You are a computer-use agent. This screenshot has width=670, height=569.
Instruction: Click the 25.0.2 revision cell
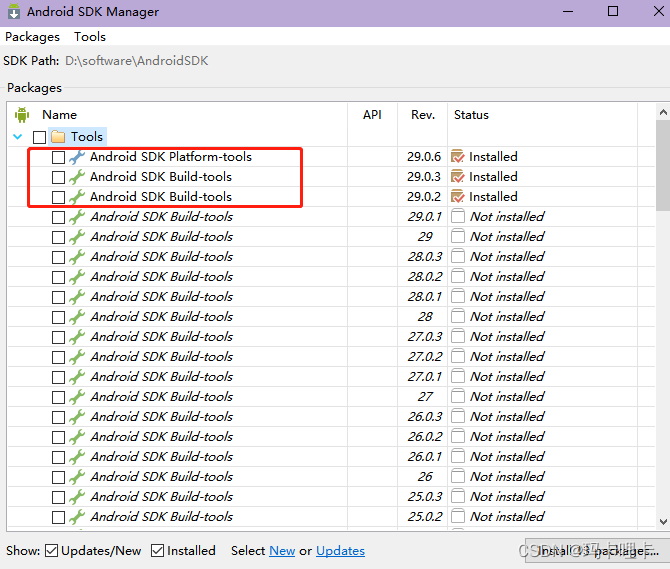click(424, 517)
